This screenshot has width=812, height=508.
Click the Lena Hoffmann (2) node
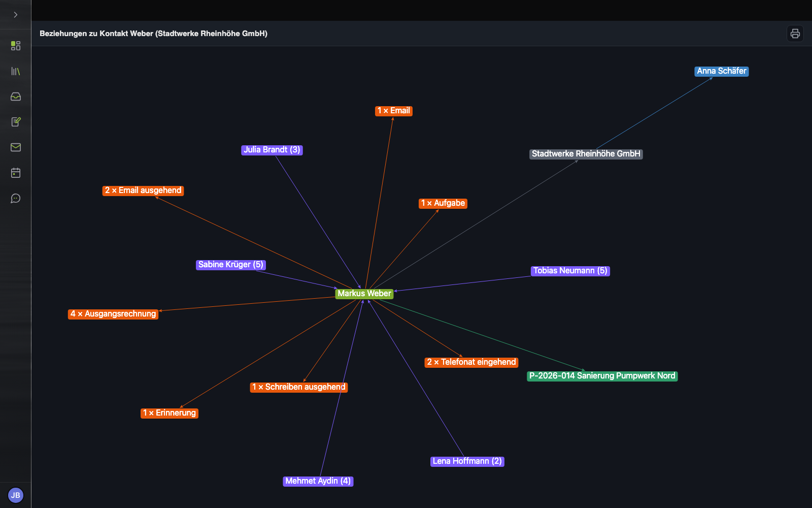(x=467, y=461)
